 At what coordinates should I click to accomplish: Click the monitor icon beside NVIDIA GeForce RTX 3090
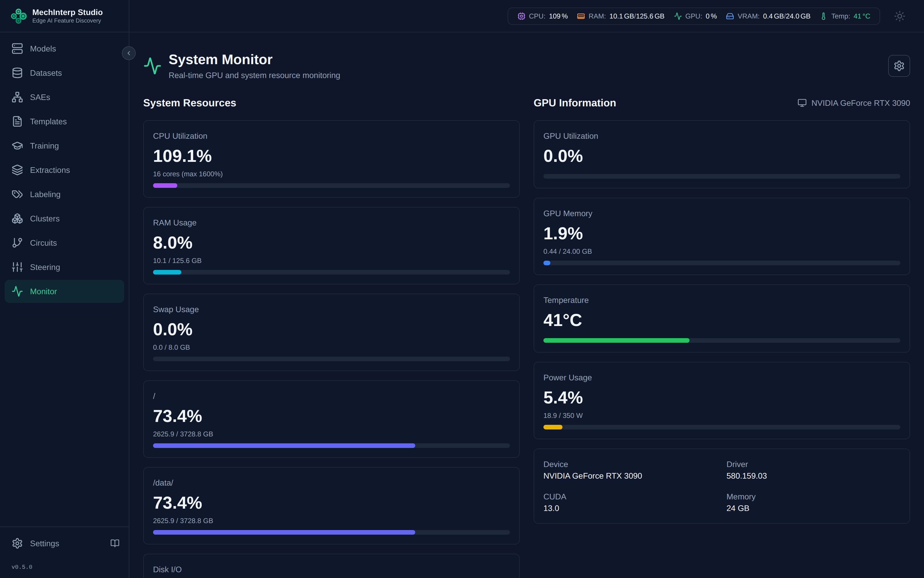[802, 103]
